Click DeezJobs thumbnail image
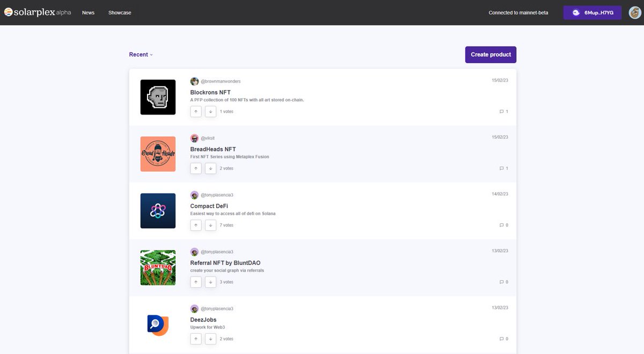Screen dimensions: 644x354 [x=158, y=324]
